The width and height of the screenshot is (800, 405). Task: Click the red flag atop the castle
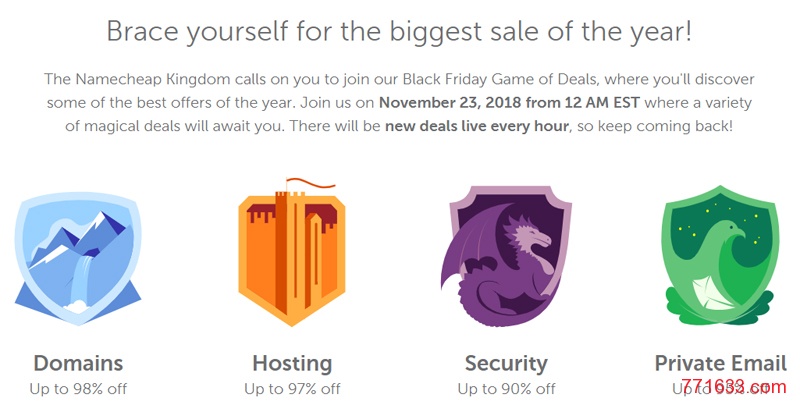click(310, 183)
